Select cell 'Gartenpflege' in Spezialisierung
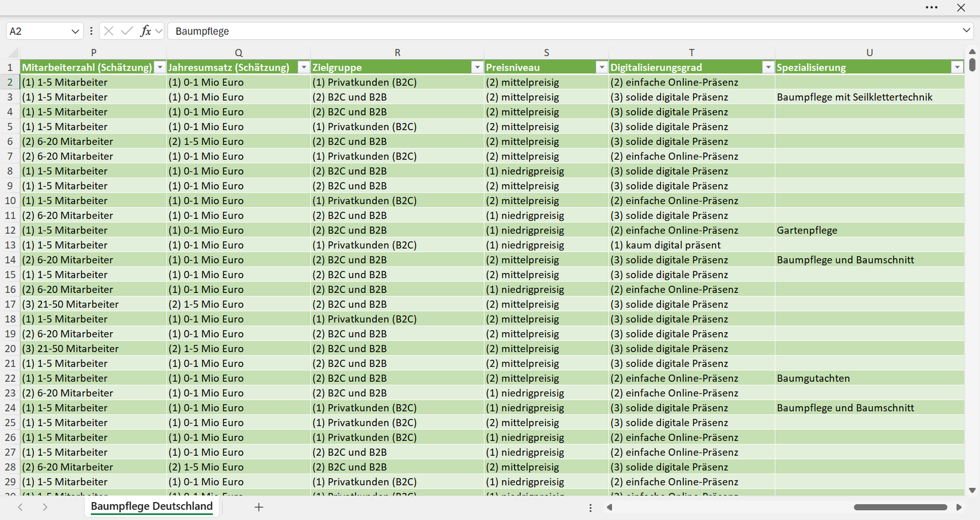Image resolution: width=980 pixels, height=520 pixels. click(x=869, y=230)
